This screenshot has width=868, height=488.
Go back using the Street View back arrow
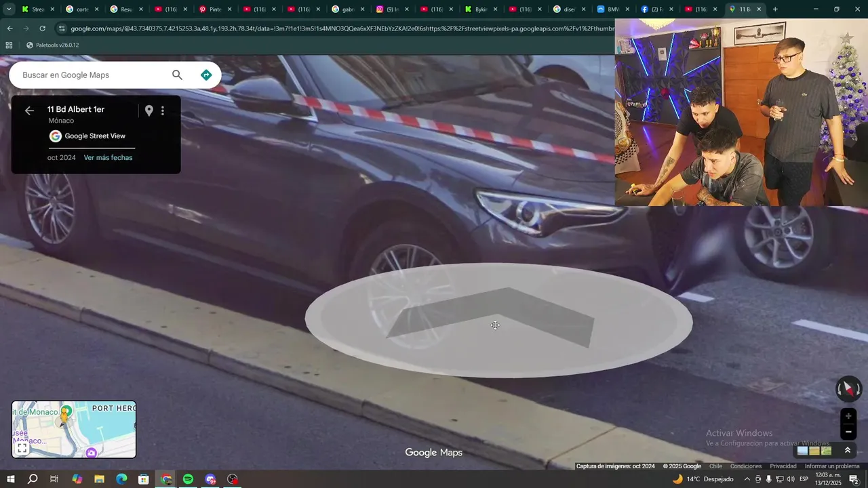[x=29, y=110]
